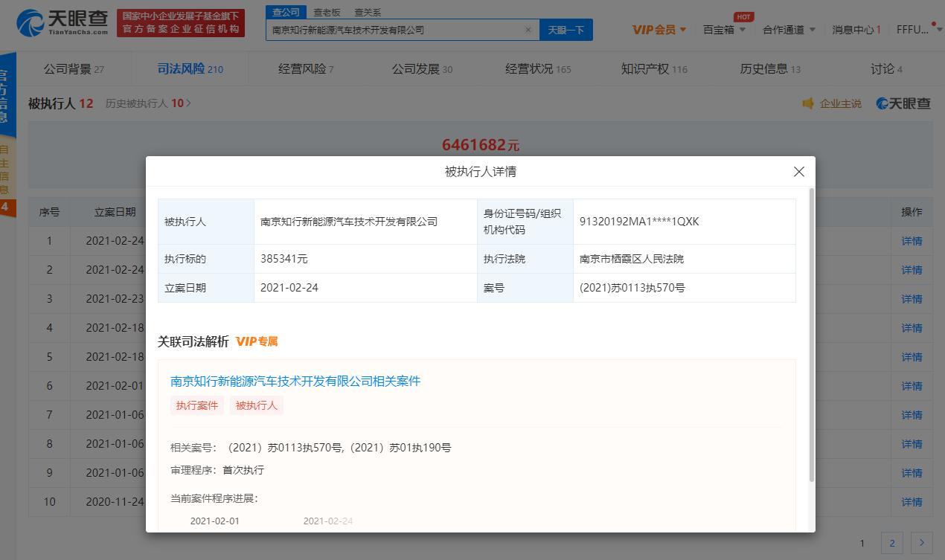Clear the company search field
The width and height of the screenshot is (945, 560).
[x=528, y=30]
